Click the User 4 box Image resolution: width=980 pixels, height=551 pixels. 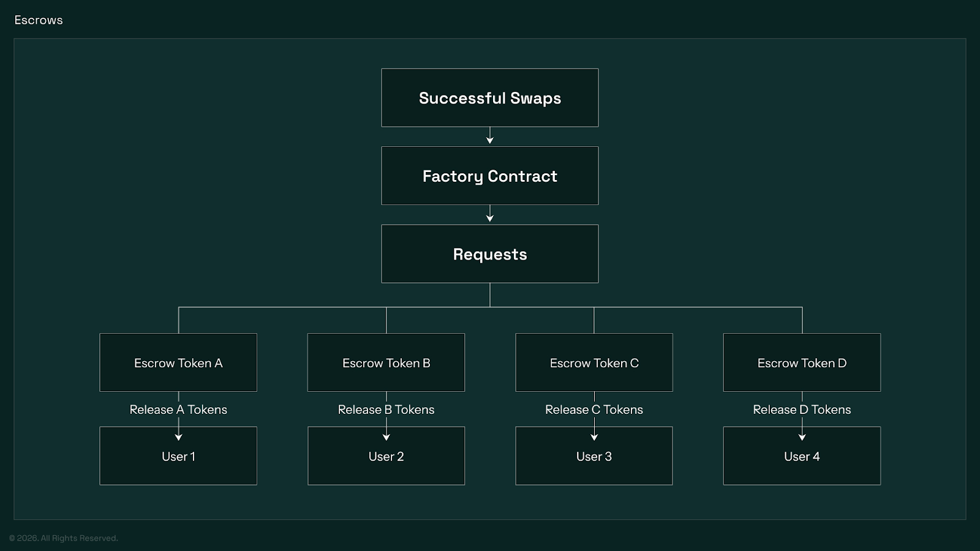click(802, 456)
